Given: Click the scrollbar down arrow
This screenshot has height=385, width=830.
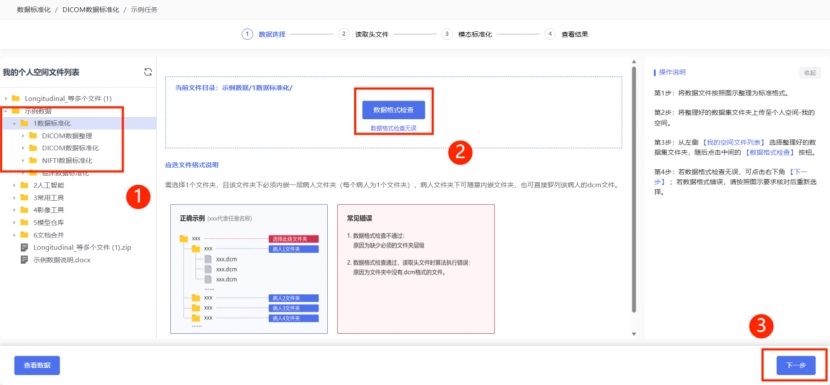Looking at the screenshot, I should click(634, 333).
